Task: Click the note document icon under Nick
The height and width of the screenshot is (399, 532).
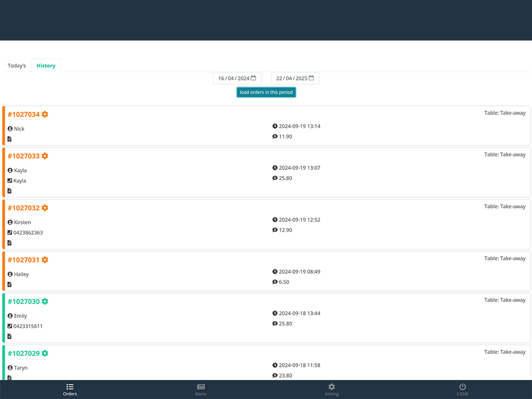Action: [x=10, y=139]
